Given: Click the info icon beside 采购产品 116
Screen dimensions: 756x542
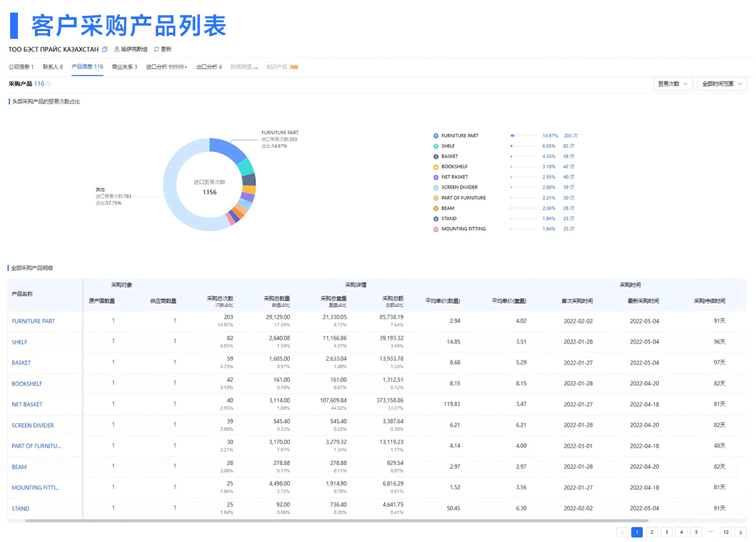Looking at the screenshot, I should [48, 84].
